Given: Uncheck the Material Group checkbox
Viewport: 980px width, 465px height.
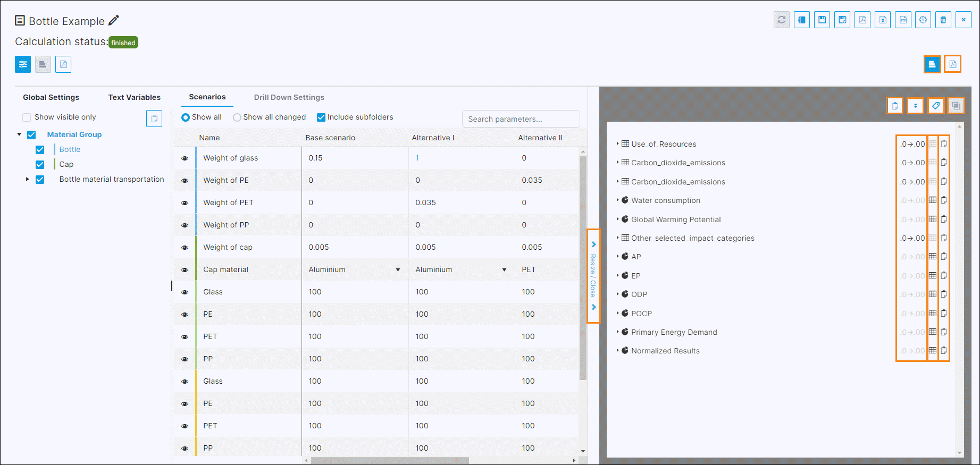Looking at the screenshot, I should point(31,134).
